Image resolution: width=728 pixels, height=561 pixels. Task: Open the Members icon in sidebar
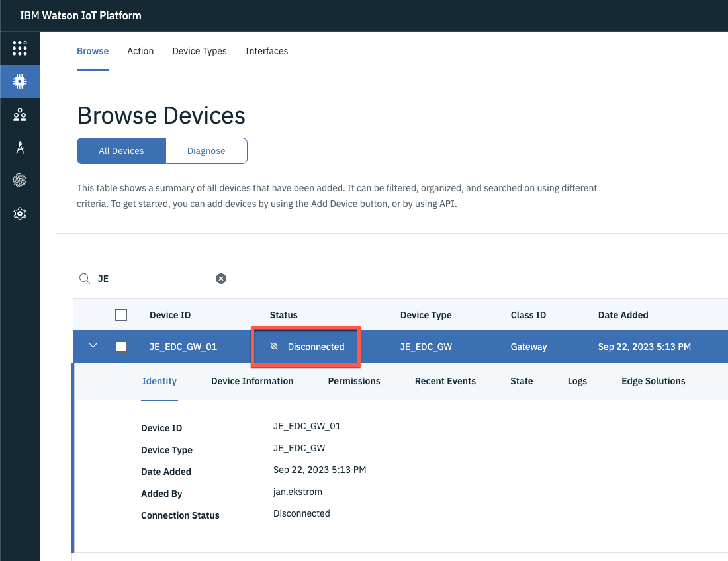click(19, 114)
